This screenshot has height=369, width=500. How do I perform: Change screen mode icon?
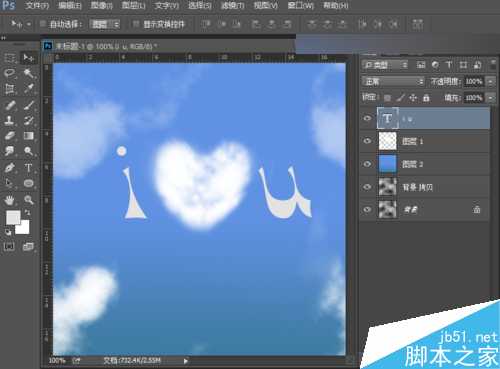click(28, 246)
